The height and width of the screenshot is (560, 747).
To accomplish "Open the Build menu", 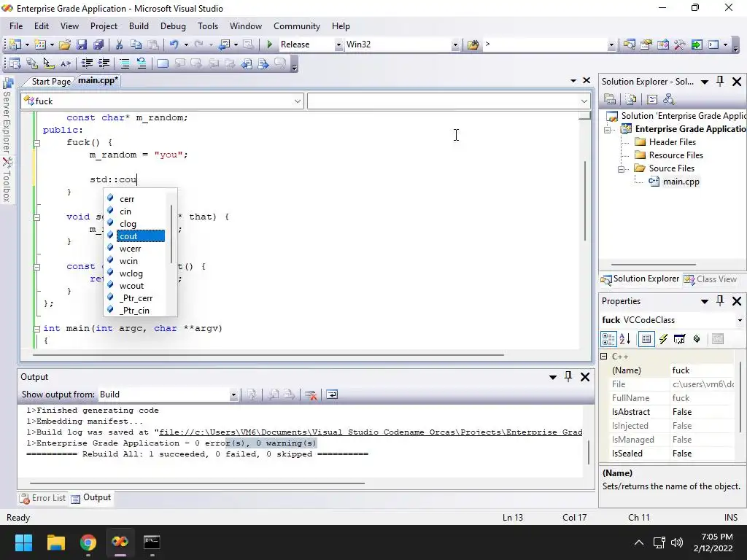I will click(139, 26).
